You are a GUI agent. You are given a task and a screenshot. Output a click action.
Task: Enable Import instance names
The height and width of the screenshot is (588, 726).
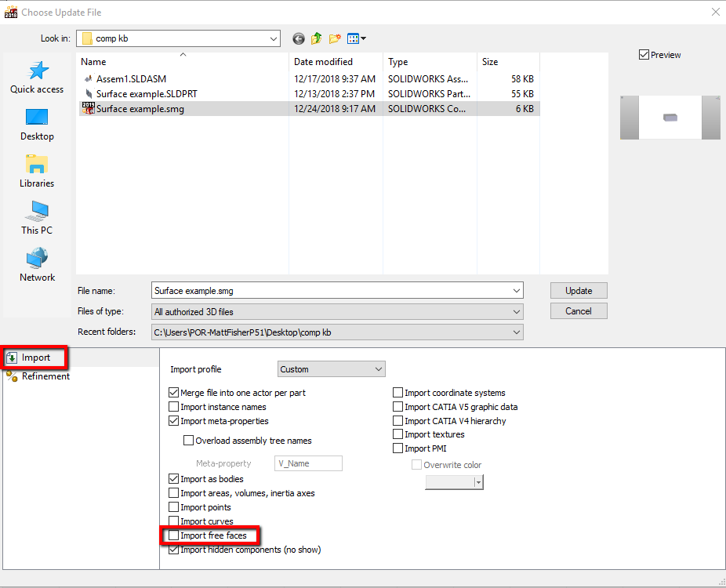point(173,407)
